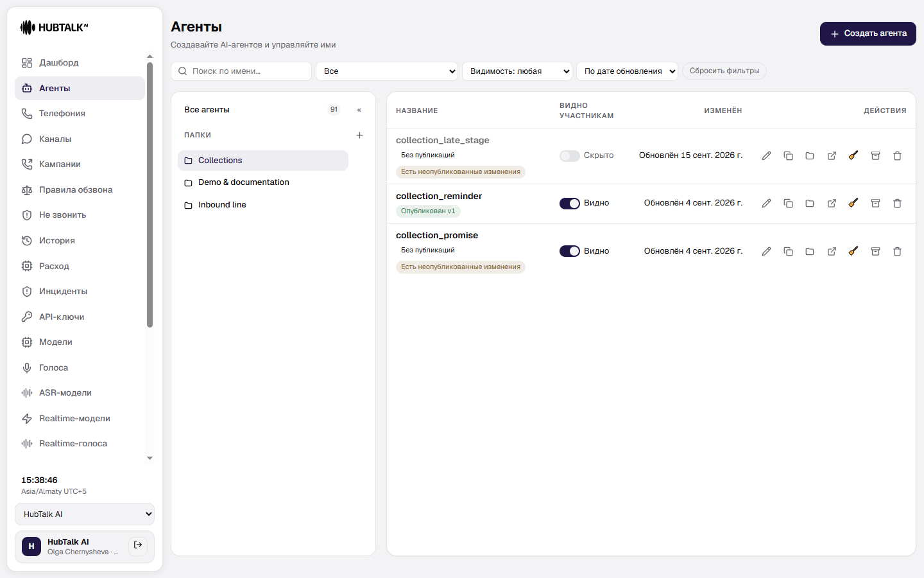This screenshot has width=924, height=578.
Task: Move collection_promise to folder via folder icon
Action: [x=810, y=252]
